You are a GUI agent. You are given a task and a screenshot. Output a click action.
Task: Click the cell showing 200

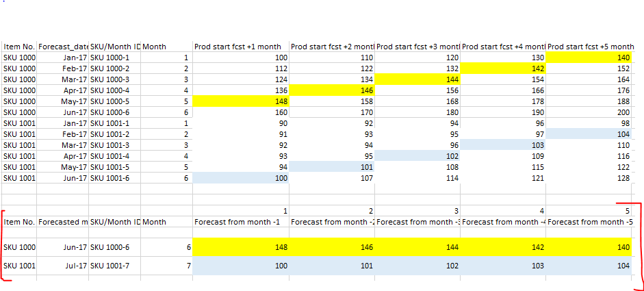(x=589, y=112)
